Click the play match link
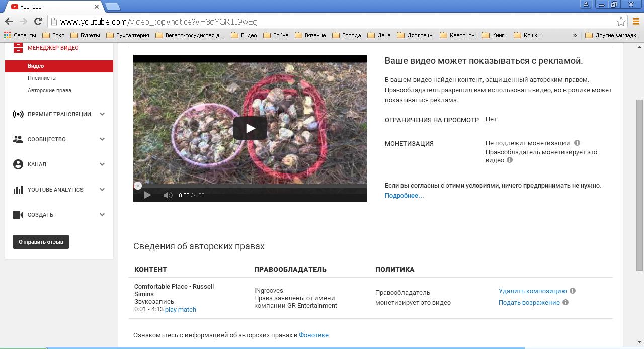 181,309
